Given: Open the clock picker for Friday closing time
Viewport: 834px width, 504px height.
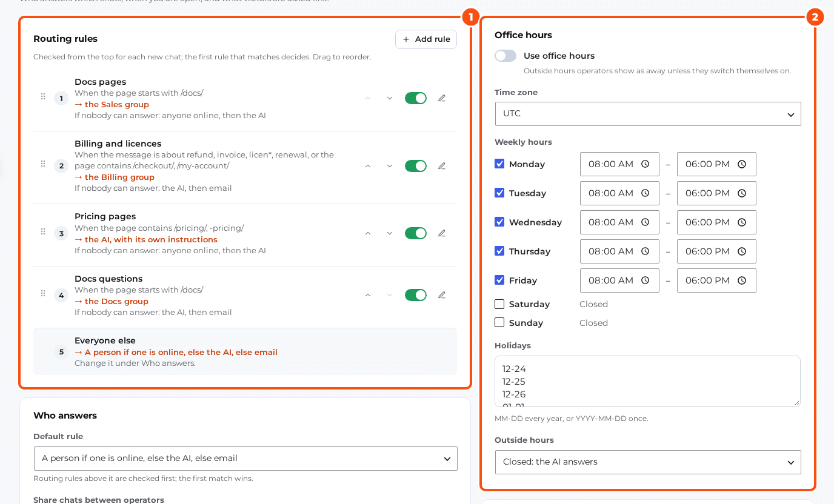Looking at the screenshot, I should [x=742, y=280].
